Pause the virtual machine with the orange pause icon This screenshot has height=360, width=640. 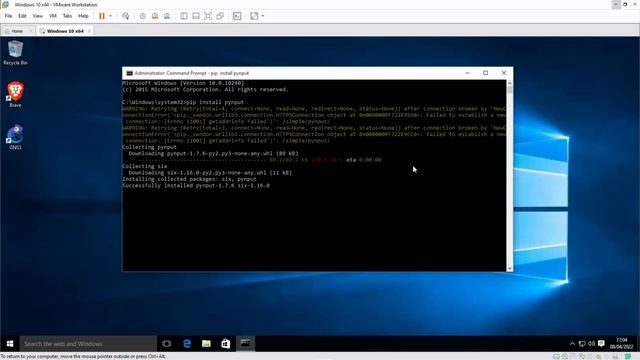[x=102, y=16]
